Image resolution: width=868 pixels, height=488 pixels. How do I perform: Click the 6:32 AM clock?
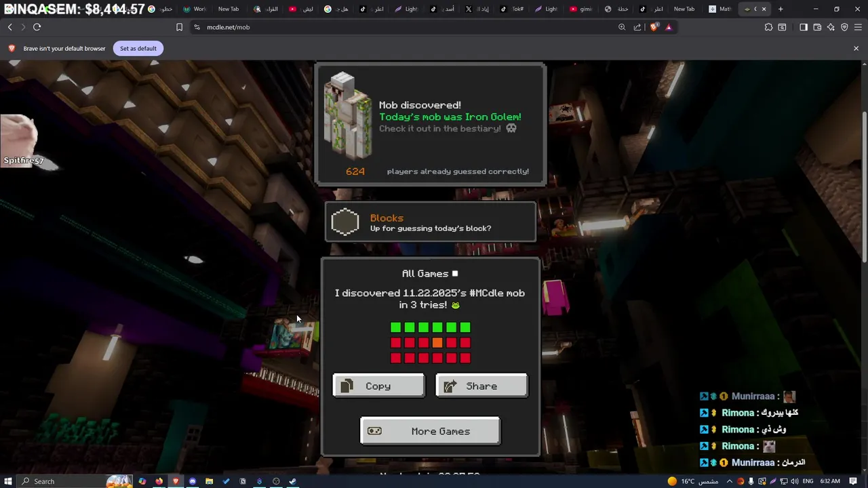pyautogui.click(x=830, y=481)
